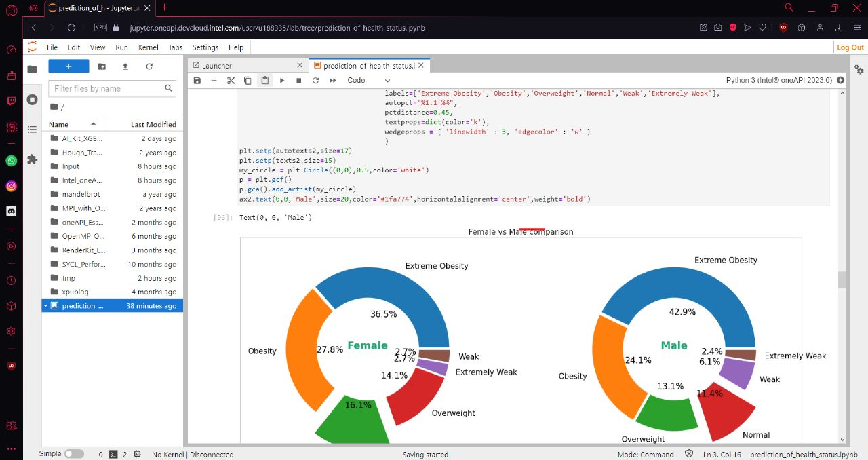Open a new browser tab
This screenshot has height=460, width=868.
coord(163,7)
